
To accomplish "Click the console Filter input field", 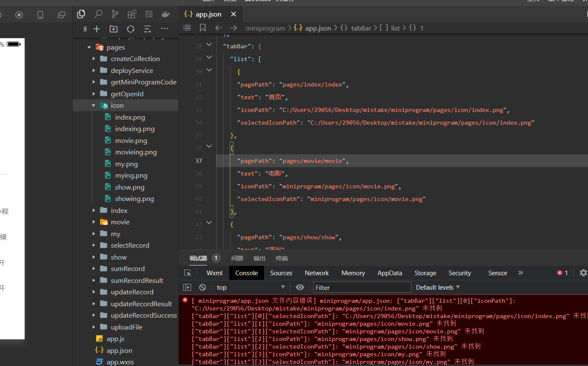I will pos(362,287).
